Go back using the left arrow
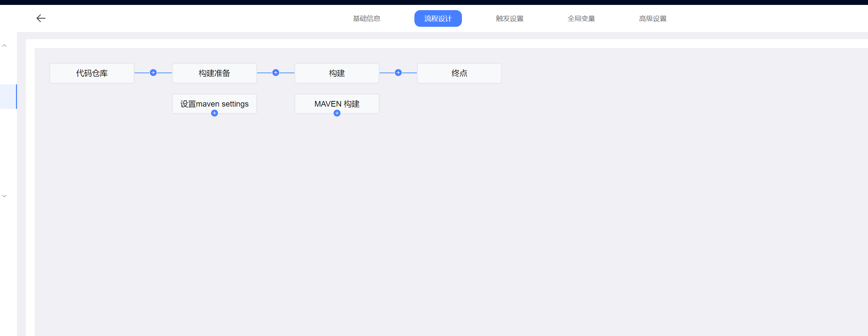The image size is (868, 336). click(41, 18)
